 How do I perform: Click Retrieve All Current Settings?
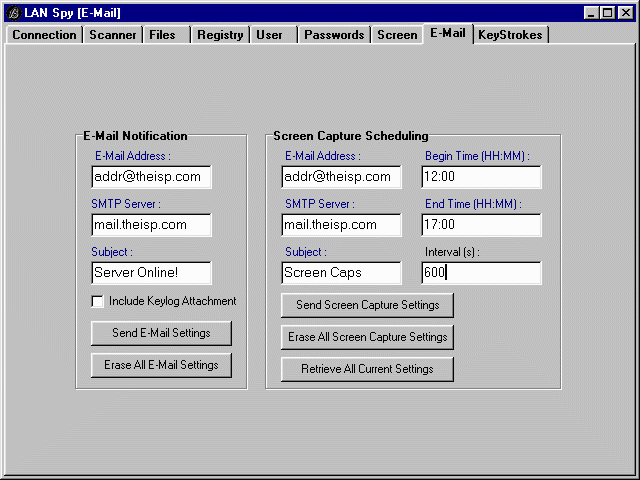[367, 369]
